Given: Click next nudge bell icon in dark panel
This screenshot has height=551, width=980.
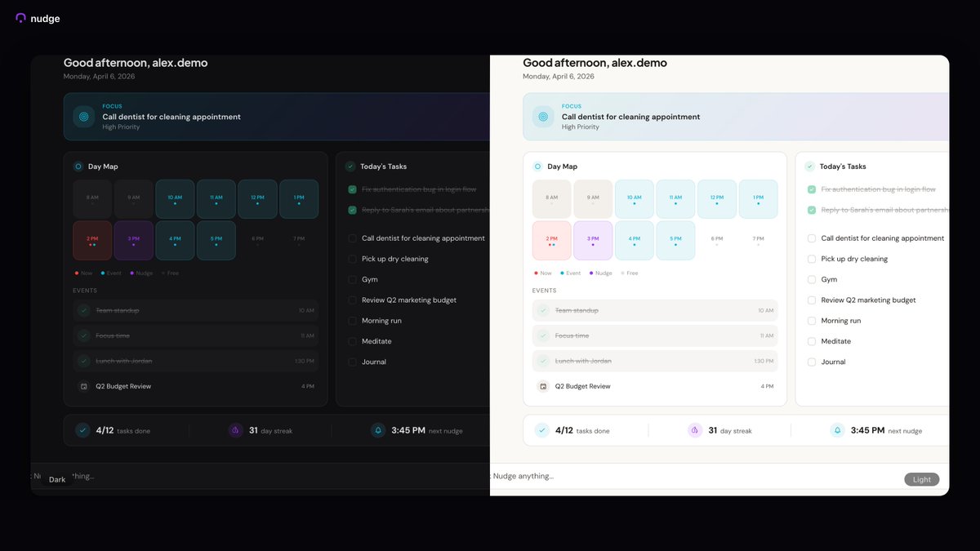Looking at the screenshot, I should click(x=378, y=430).
